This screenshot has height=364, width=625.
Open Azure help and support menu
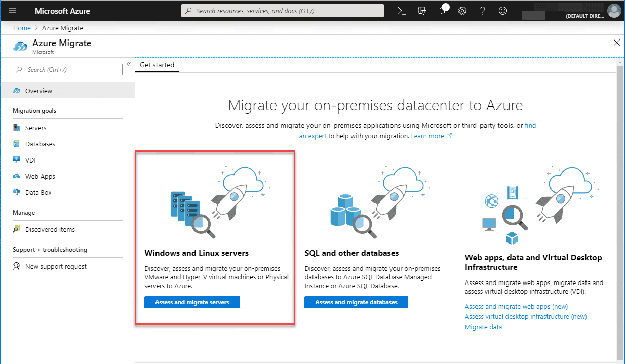[483, 10]
